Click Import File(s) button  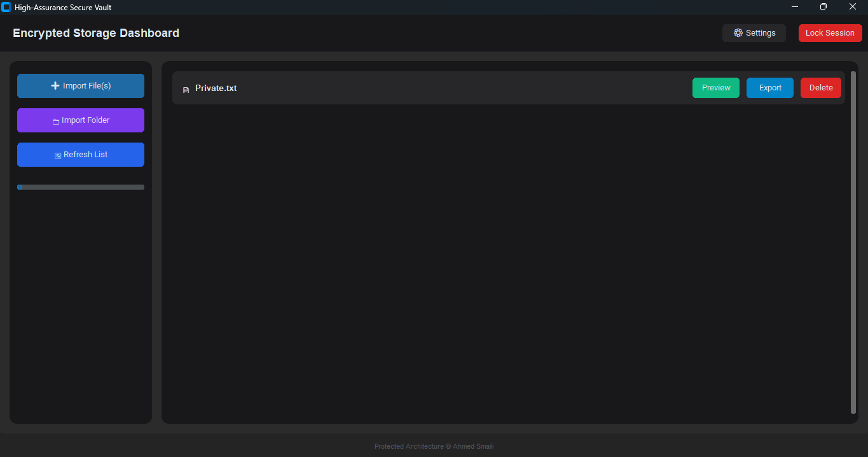point(81,86)
